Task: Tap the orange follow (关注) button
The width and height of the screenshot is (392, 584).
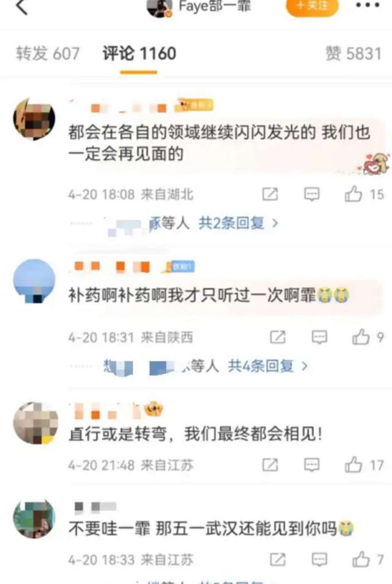Action: tap(312, 7)
